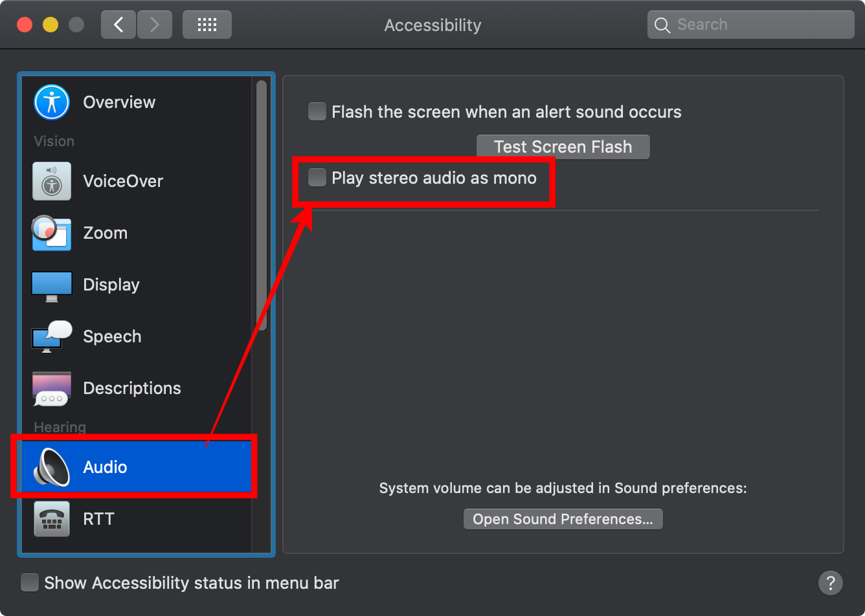865x616 pixels.
Task: Open the RTT telephone icon
Action: pyautogui.click(x=52, y=519)
